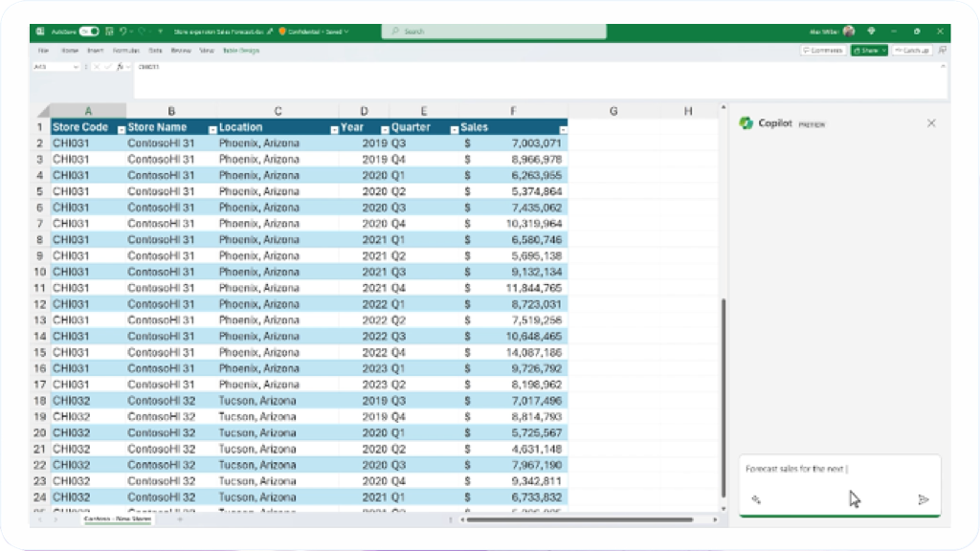Click the Undo arrow icon

[123, 32]
